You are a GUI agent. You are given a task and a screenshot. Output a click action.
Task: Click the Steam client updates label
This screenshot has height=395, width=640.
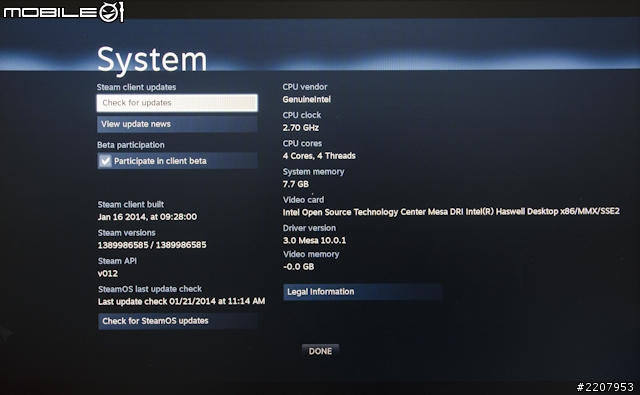coord(136,87)
